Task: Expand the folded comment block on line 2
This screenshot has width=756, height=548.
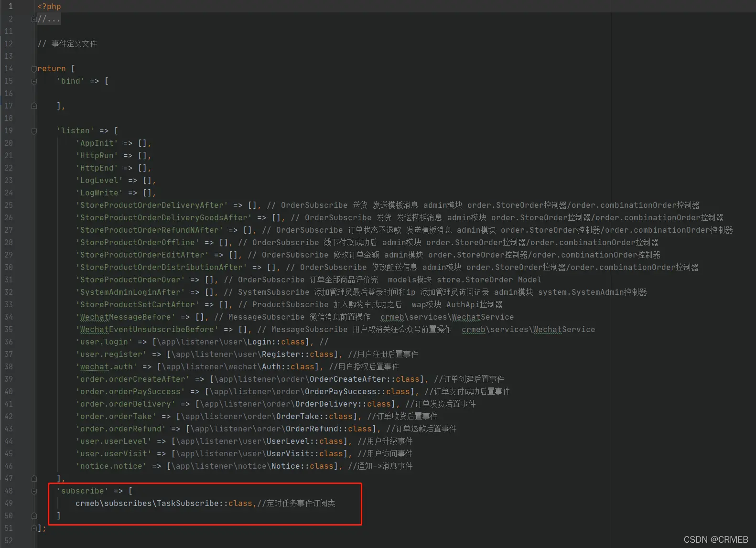Action: 34,19
